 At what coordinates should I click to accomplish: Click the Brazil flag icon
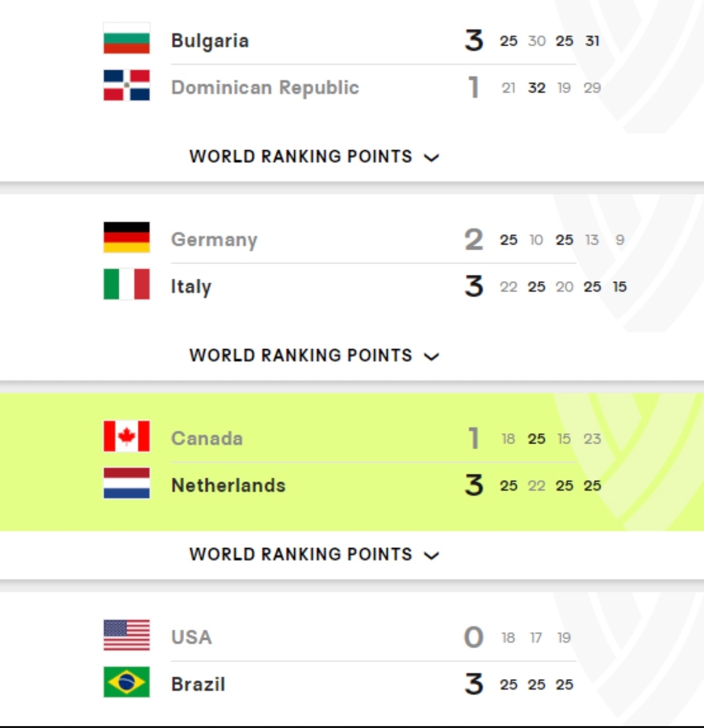tap(127, 682)
